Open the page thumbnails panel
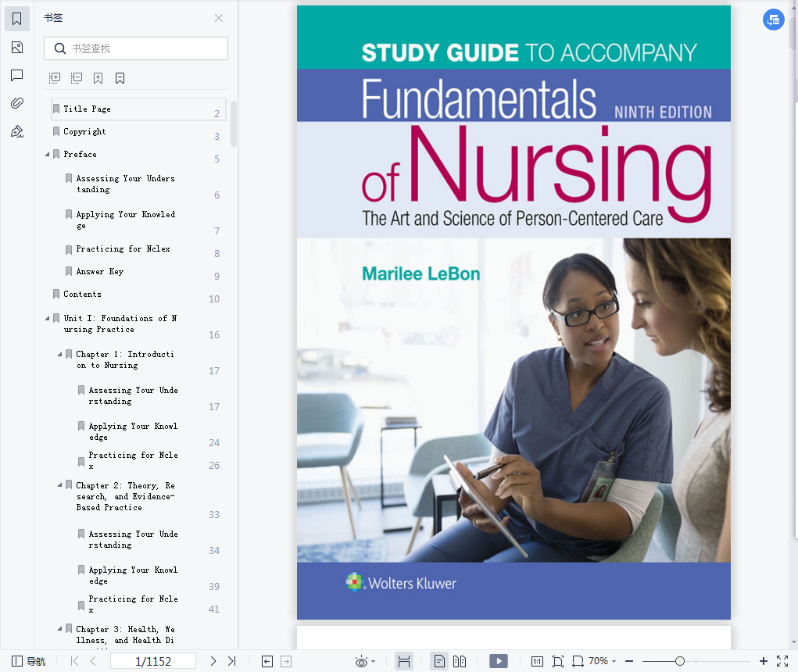The height and width of the screenshot is (672, 798). coord(16,48)
